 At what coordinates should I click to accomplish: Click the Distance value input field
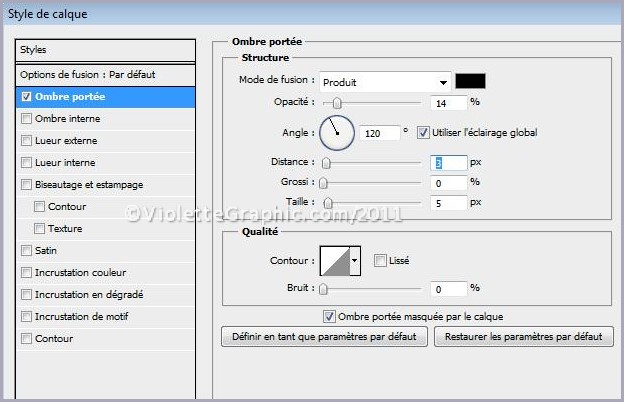click(448, 162)
